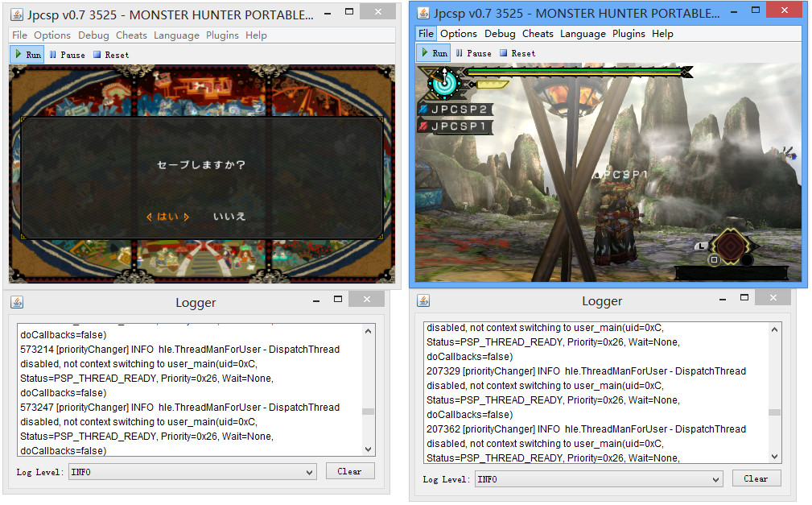Open Plugins menu in right Jpcsp window
Viewport: 812px width, 505px height.
pyautogui.click(x=628, y=34)
